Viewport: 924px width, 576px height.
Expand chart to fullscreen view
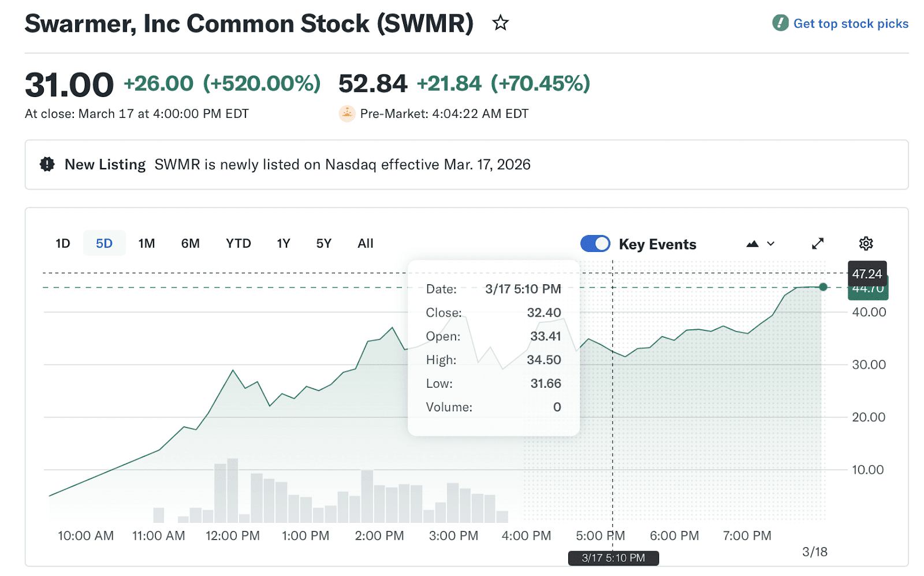point(818,244)
